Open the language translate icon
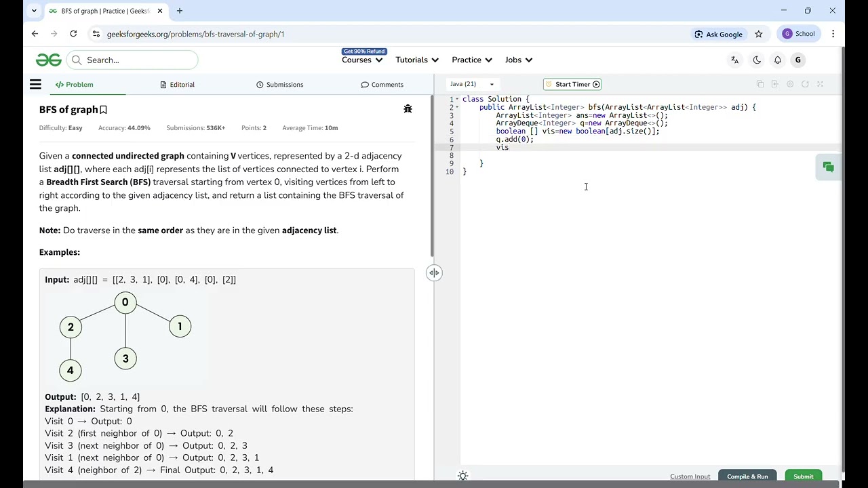 (x=734, y=60)
